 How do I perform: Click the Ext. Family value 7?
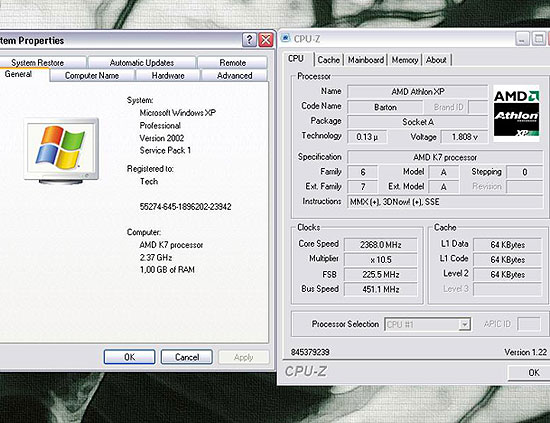[363, 187]
